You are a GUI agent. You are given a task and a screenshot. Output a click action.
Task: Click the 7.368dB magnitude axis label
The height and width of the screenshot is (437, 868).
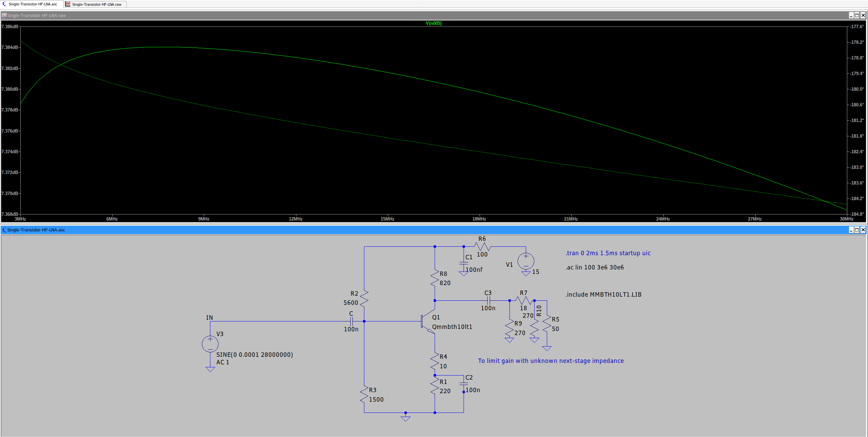[x=10, y=214]
